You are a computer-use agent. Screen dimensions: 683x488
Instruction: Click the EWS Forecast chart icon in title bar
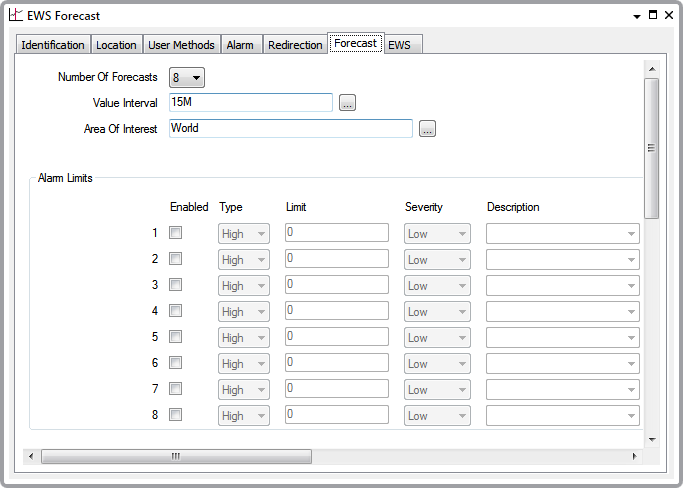click(x=16, y=16)
